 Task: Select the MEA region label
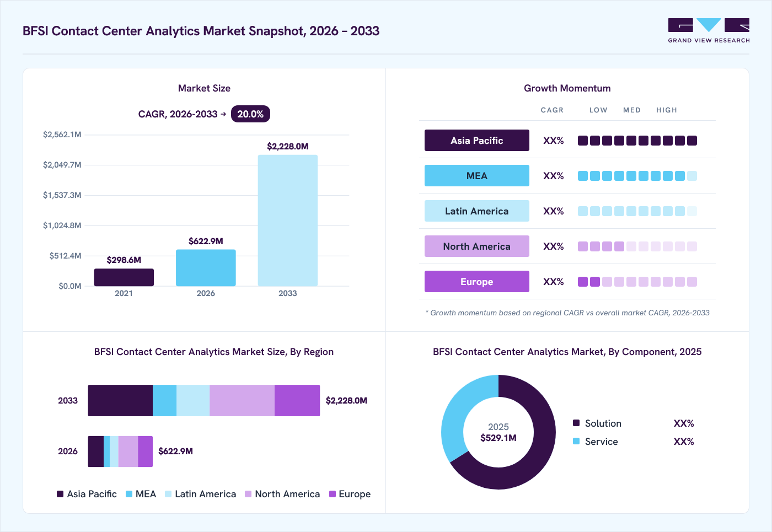[x=477, y=176]
